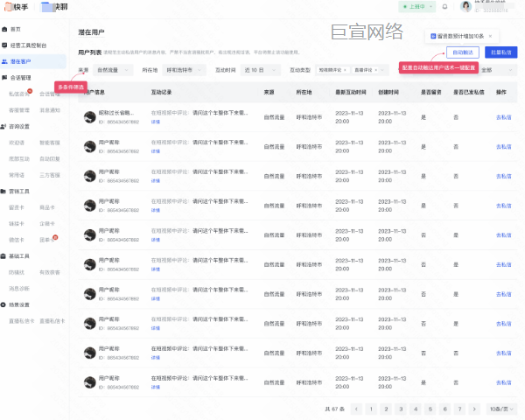
Task: Open the 客服管理 submenu item
Action: [x=18, y=110]
